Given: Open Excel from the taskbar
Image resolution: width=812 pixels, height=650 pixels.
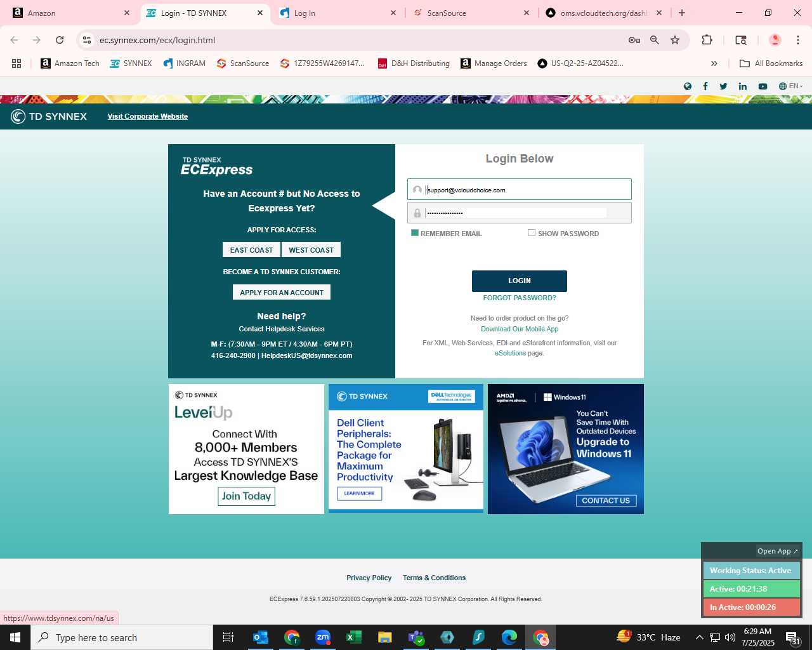Looking at the screenshot, I should 354,637.
